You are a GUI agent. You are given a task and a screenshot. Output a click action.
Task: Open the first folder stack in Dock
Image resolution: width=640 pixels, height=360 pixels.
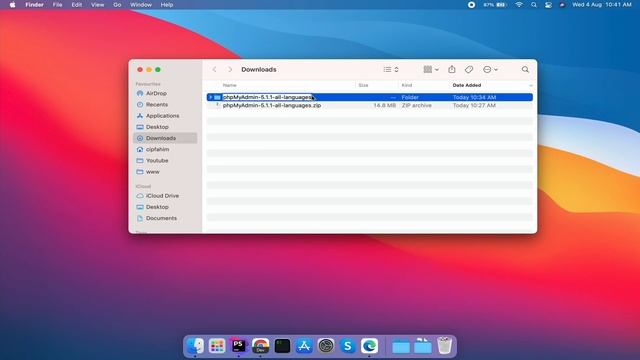click(401, 347)
